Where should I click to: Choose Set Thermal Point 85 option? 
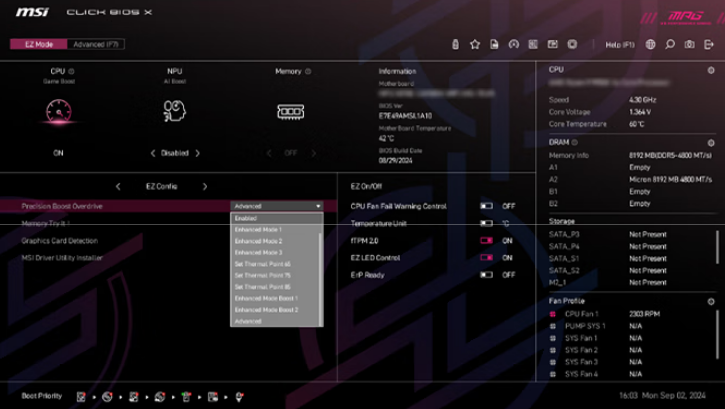click(275, 287)
